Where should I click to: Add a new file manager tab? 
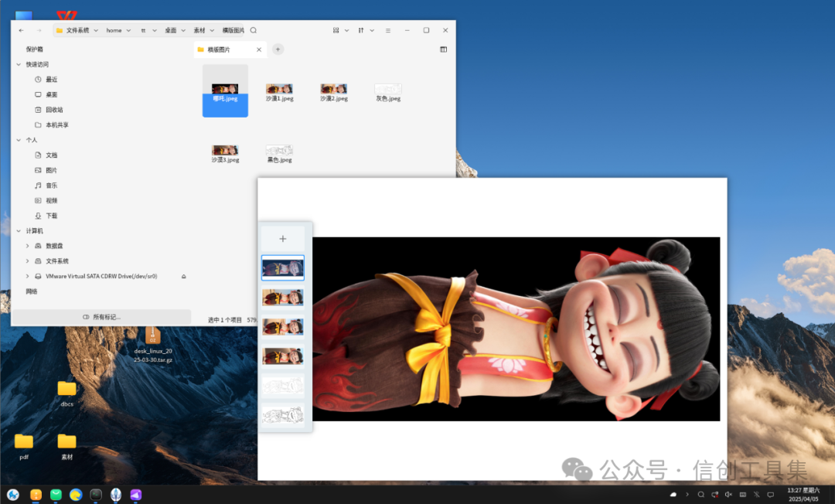[x=278, y=49]
